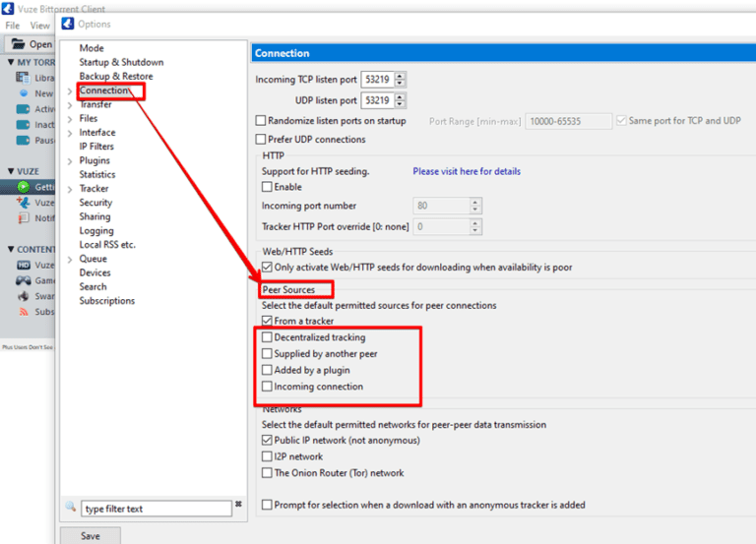
Task: Click the Notifications icon in Vuze section
Action: click(23, 217)
